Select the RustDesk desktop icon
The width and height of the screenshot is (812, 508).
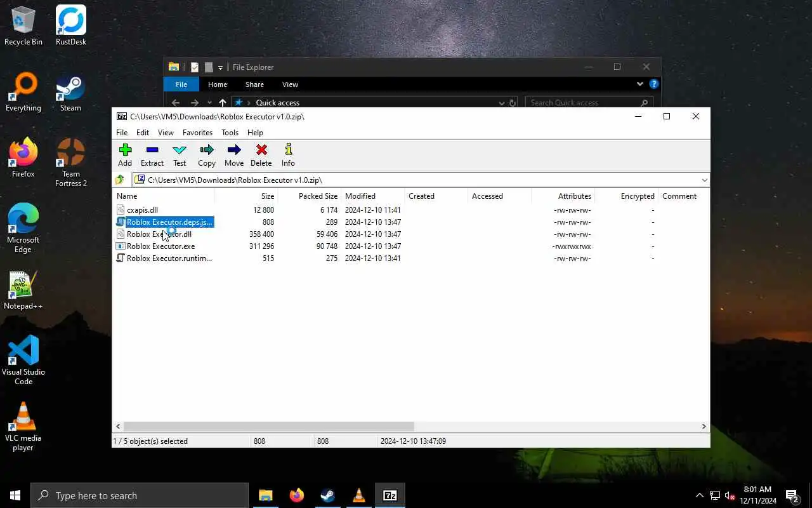pos(71,26)
